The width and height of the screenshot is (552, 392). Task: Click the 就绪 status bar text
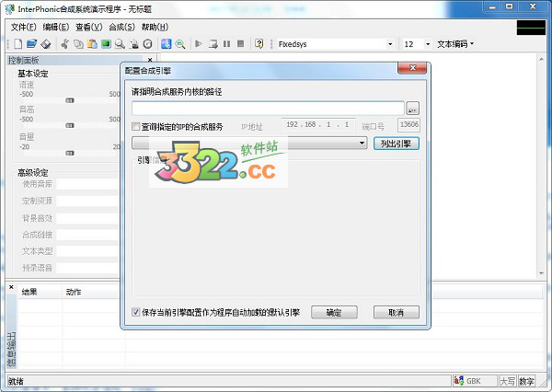pyautogui.click(x=16, y=382)
